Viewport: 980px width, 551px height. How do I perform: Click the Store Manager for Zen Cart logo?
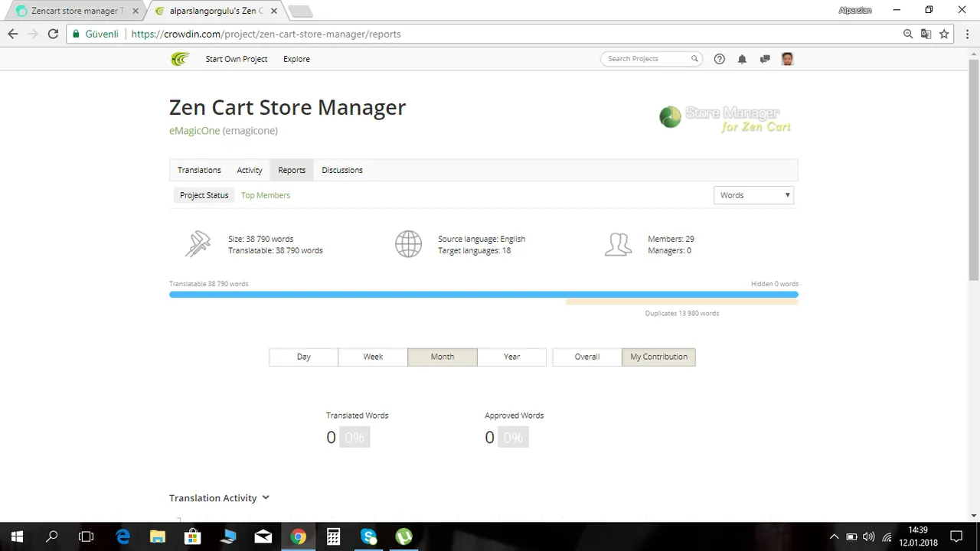(725, 119)
